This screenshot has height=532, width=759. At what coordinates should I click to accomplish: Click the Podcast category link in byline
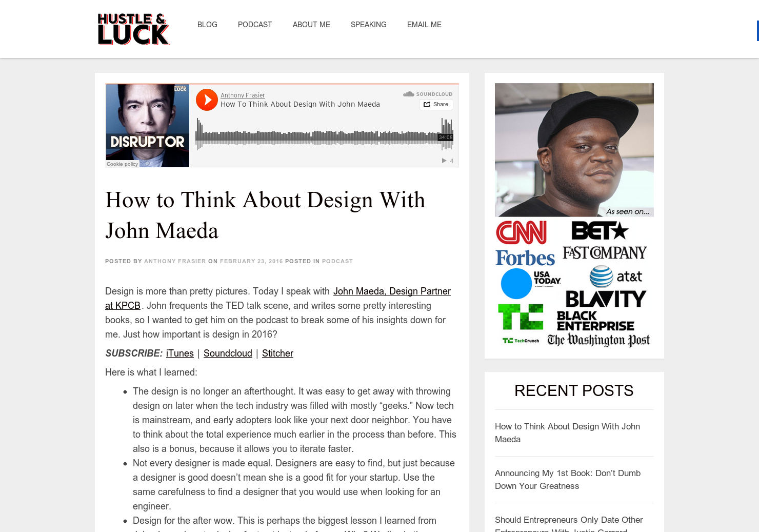click(337, 261)
